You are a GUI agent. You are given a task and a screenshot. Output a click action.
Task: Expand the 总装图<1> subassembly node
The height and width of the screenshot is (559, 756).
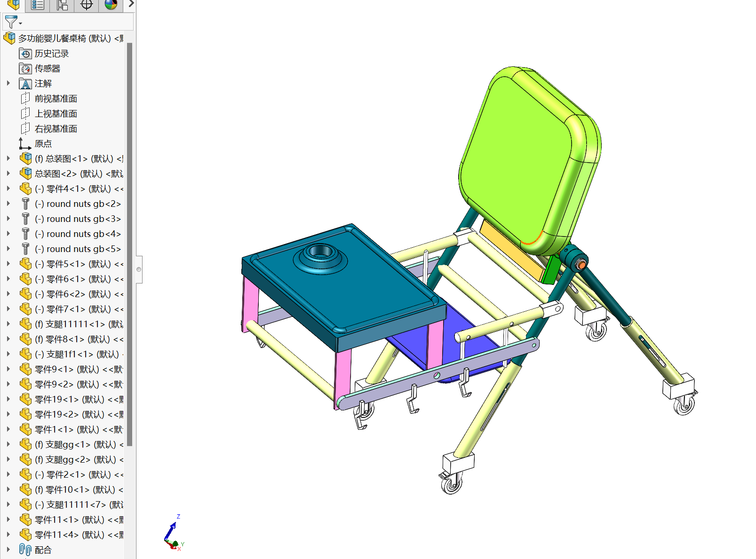(x=8, y=158)
